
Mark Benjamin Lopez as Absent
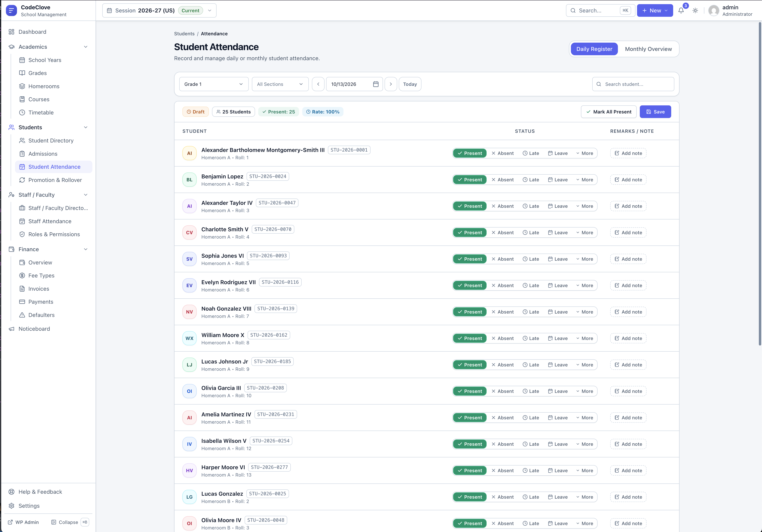coord(503,180)
